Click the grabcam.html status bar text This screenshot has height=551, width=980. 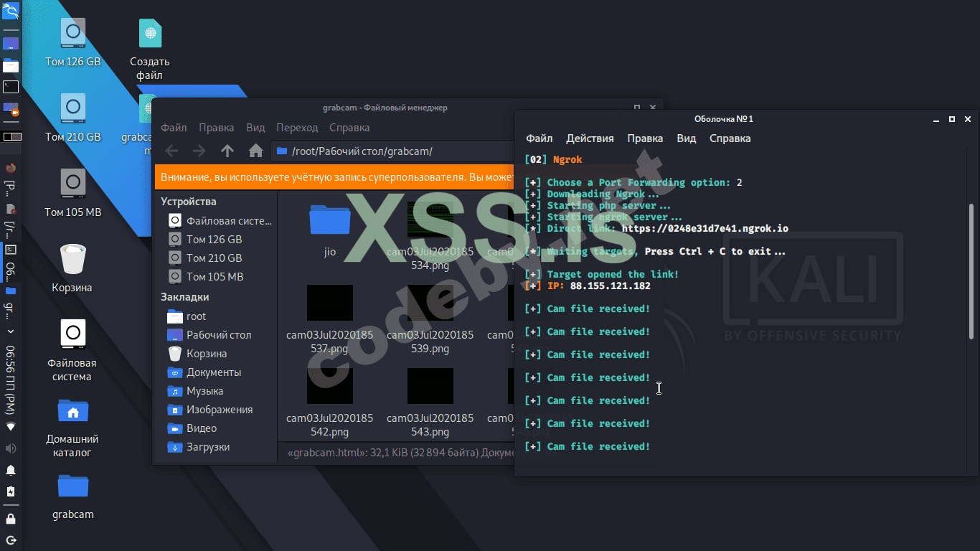[400, 453]
